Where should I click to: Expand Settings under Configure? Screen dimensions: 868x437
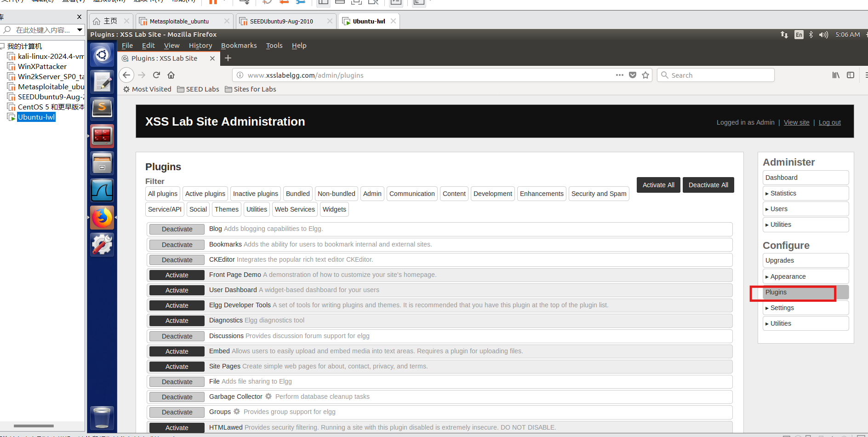(805, 308)
